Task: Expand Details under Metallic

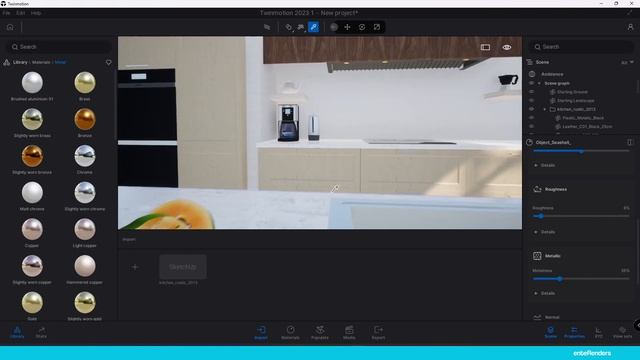Action: 544,293
